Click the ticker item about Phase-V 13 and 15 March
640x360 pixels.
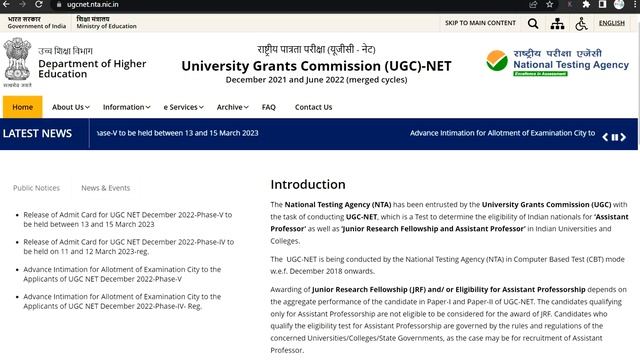(x=178, y=133)
